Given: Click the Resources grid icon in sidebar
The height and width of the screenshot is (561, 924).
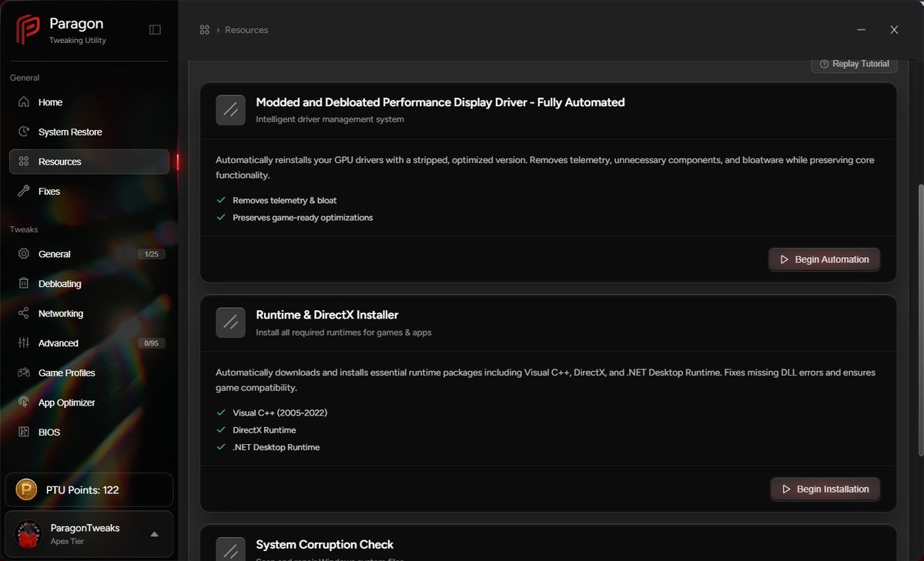Looking at the screenshot, I should 24,162.
